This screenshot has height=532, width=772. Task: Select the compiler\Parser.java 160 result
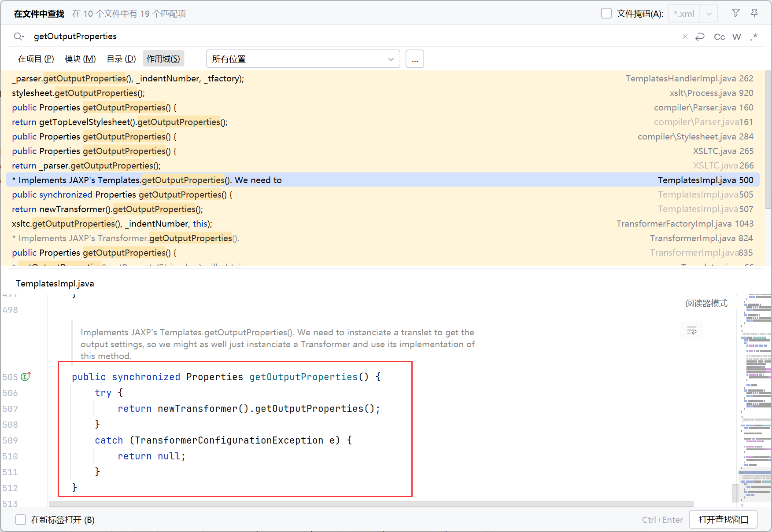click(x=382, y=108)
